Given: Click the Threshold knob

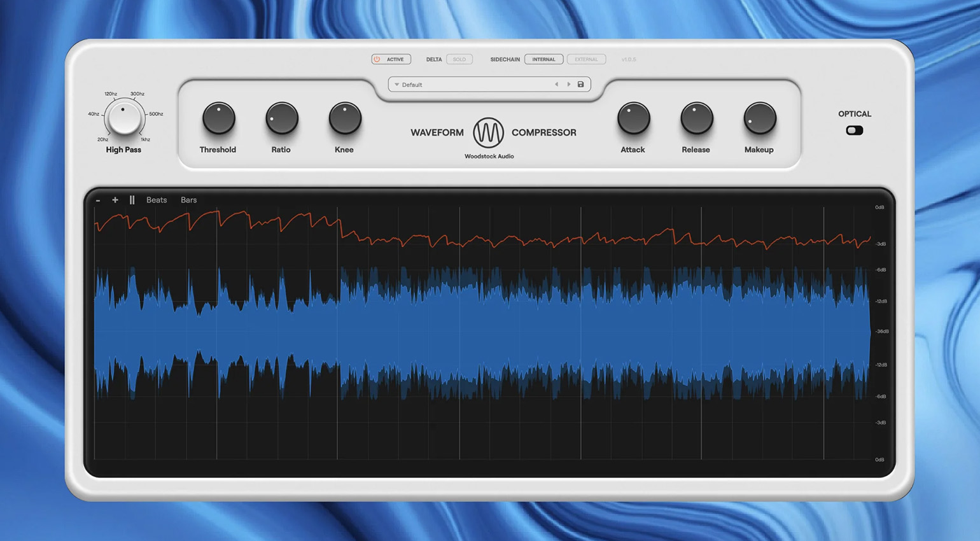Looking at the screenshot, I should coord(218,119).
